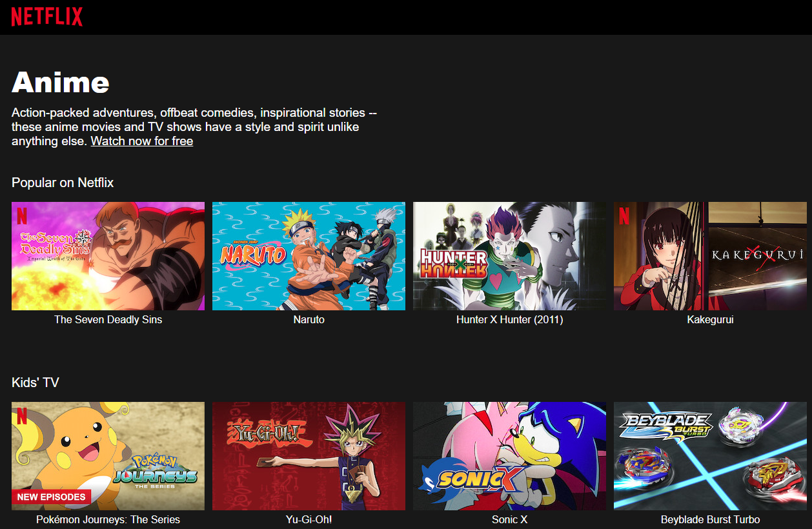Open the Sonic X thumbnail
The image size is (812, 529).
tap(509, 456)
